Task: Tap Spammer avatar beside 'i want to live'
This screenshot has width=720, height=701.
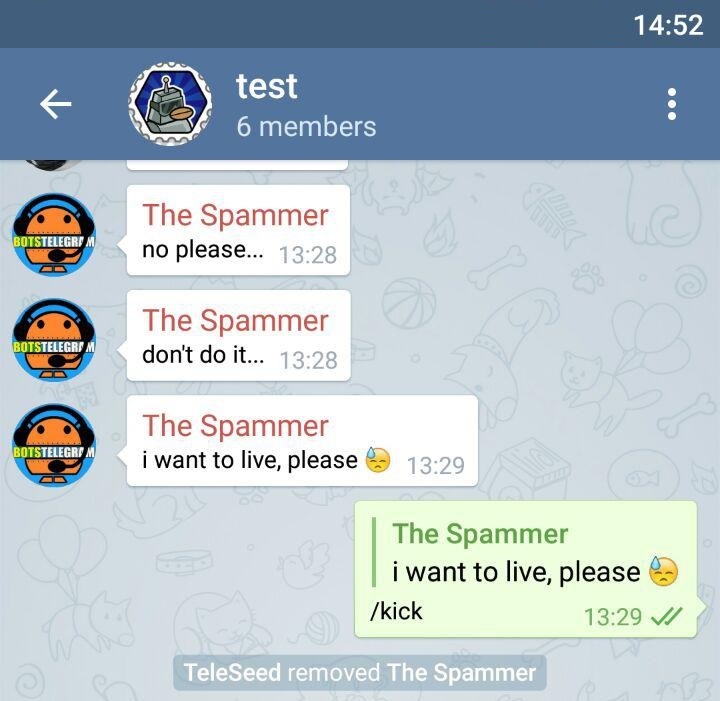Action: click(54, 445)
